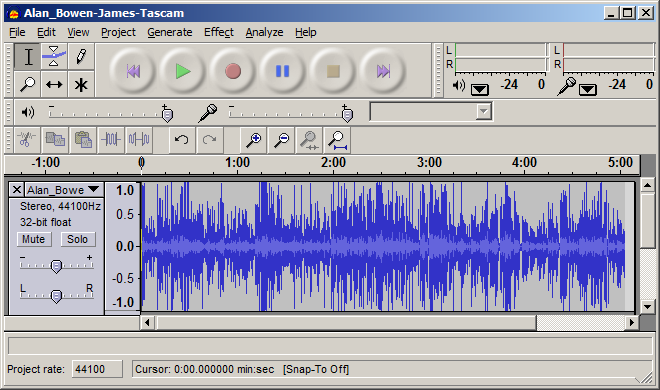The width and height of the screenshot is (660, 390).
Task: Click the track gain slider handle
Action: pyautogui.click(x=56, y=266)
